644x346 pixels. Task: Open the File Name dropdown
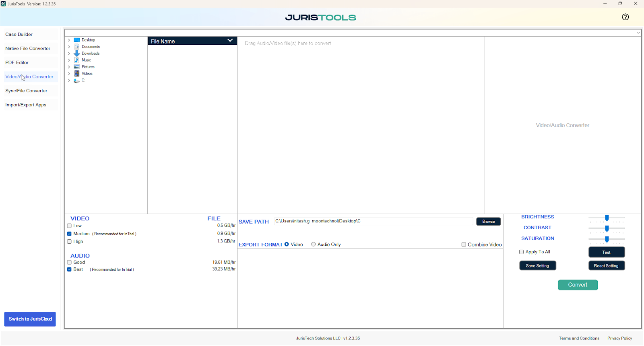pos(230,41)
